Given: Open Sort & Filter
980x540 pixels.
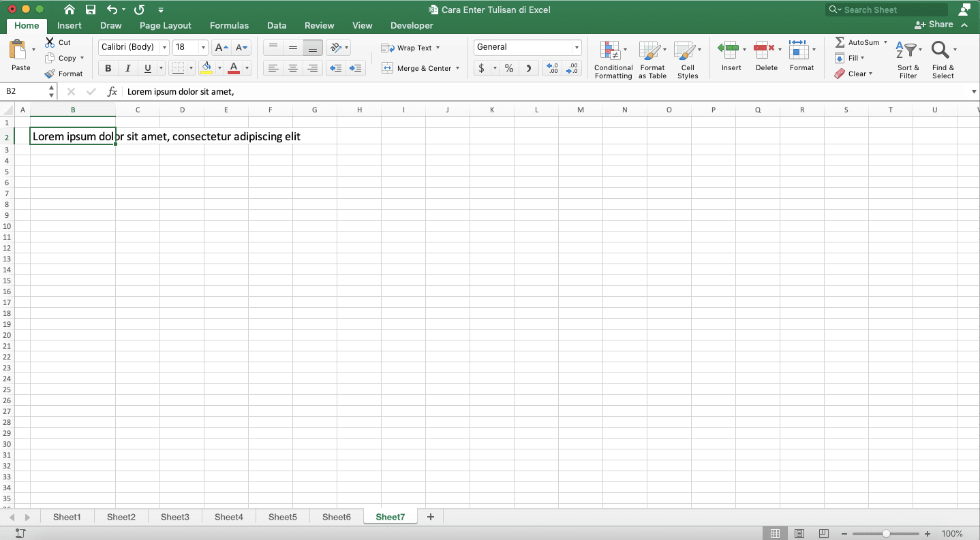Looking at the screenshot, I should [908, 60].
